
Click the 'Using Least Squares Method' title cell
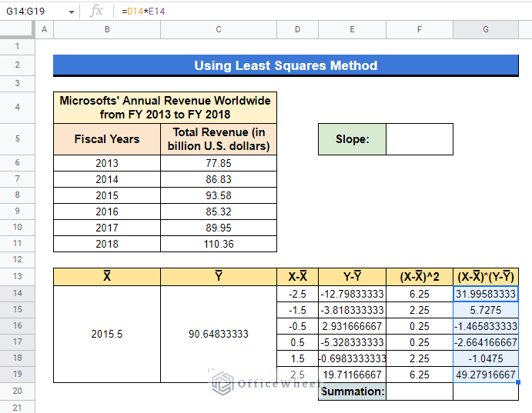click(286, 65)
